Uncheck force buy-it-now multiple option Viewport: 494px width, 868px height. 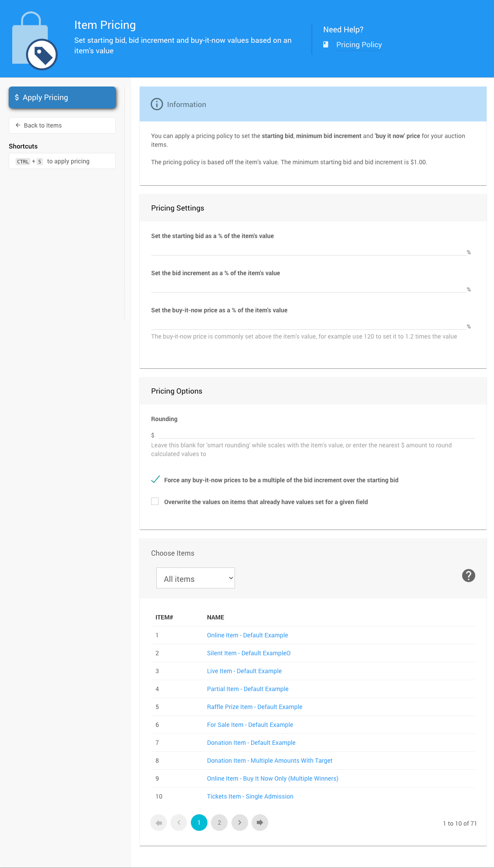(155, 480)
